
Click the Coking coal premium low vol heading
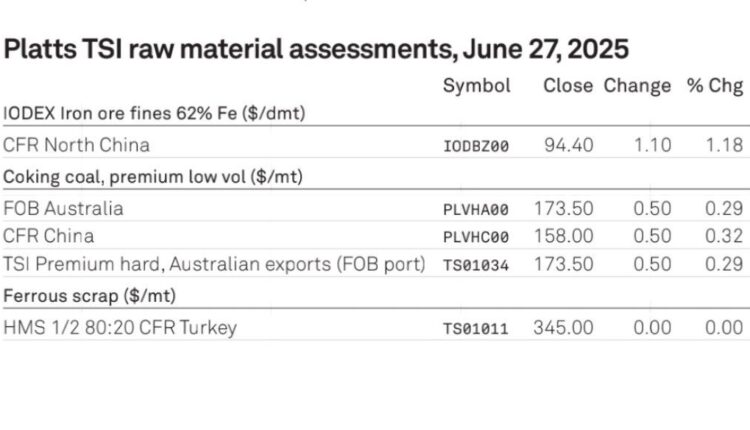tap(153, 177)
